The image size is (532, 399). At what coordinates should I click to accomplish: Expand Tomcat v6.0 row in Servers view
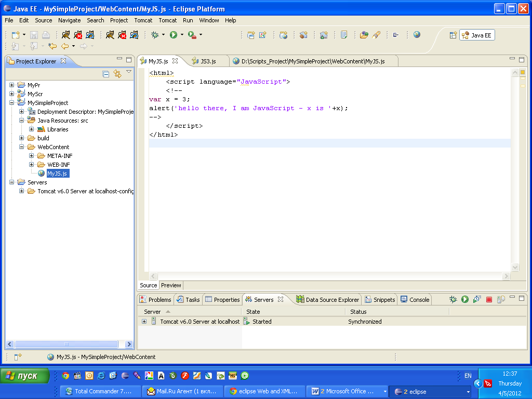tap(144, 321)
